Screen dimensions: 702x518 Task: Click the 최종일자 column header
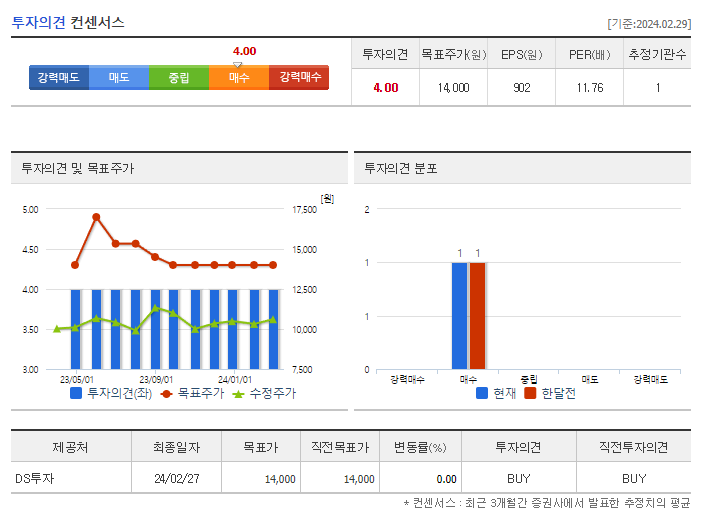pos(176,447)
